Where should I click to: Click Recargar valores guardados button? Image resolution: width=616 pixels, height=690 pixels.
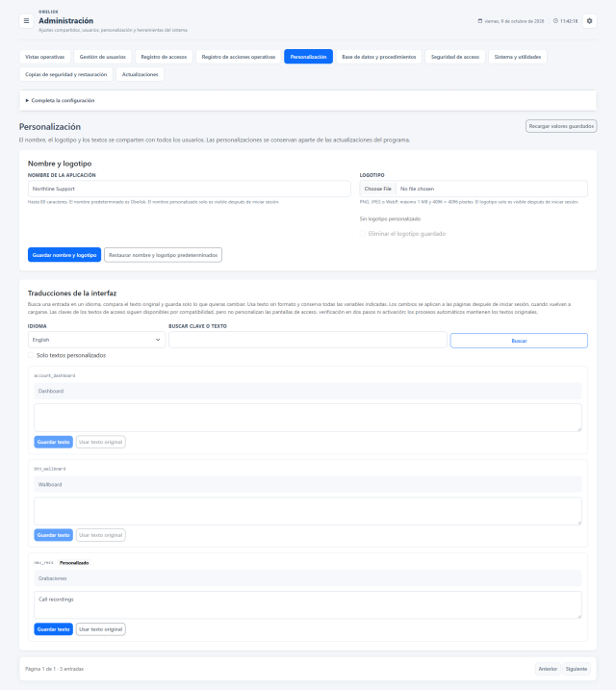coord(561,126)
